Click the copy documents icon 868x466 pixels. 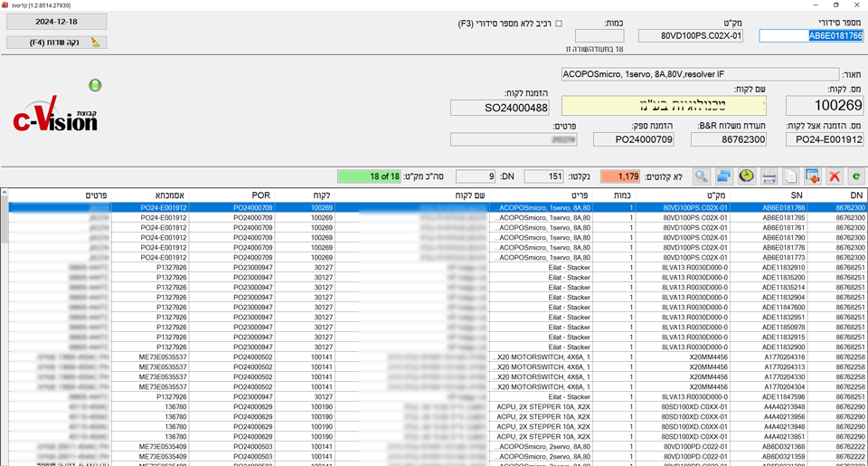tap(791, 176)
